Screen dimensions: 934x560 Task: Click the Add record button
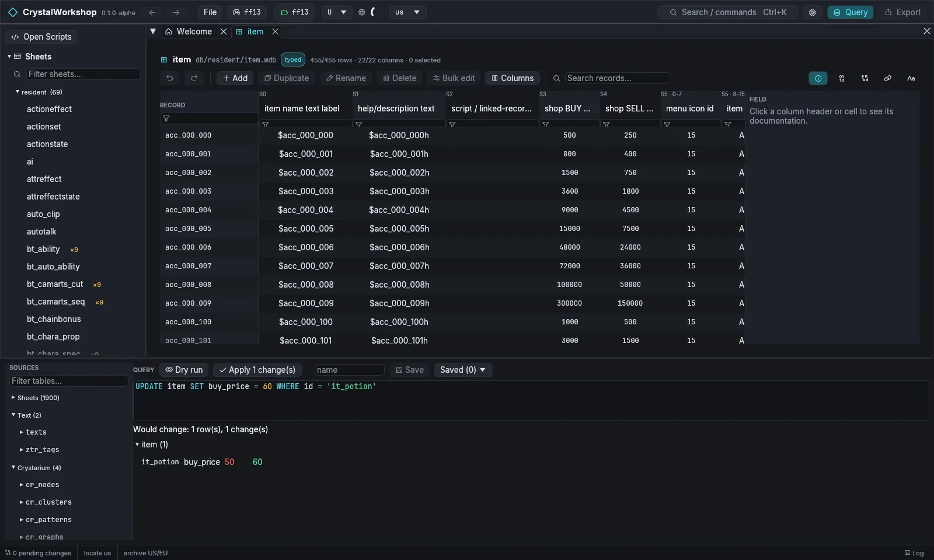click(235, 78)
